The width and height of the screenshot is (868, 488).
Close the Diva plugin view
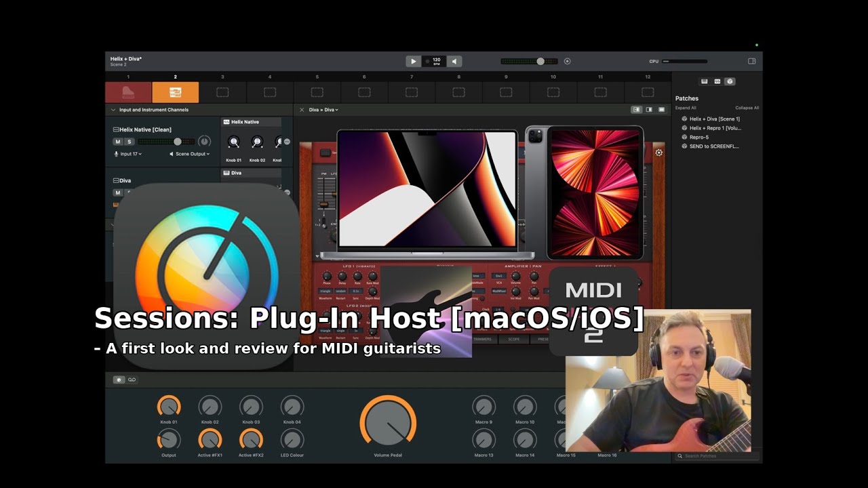coord(302,110)
